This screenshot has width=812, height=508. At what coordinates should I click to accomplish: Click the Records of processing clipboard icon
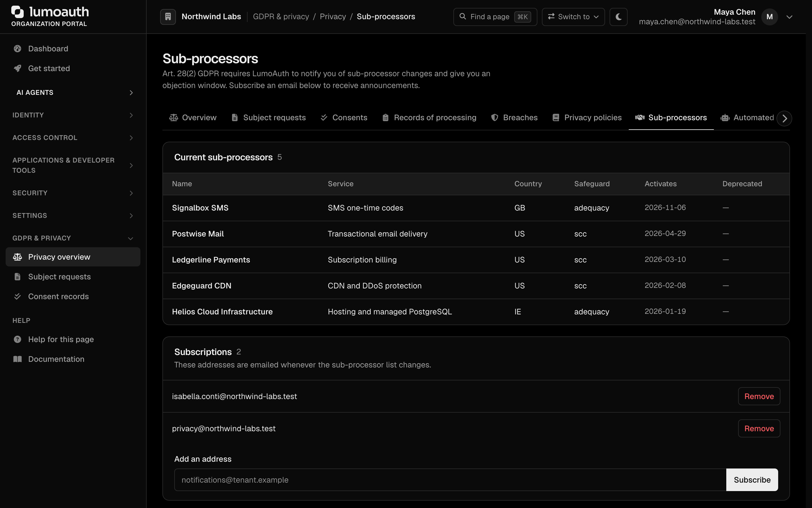tap(385, 118)
